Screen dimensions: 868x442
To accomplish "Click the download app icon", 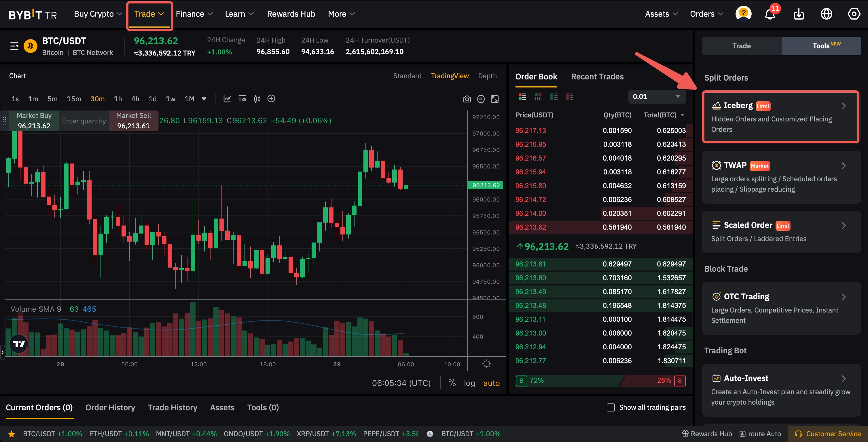I will coord(799,14).
